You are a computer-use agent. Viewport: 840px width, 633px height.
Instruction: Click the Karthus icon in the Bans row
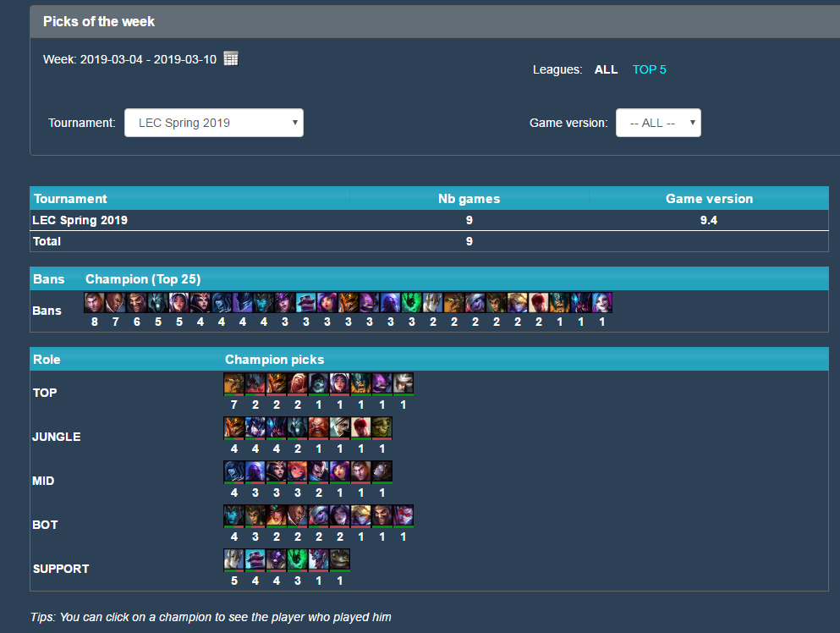(157, 303)
